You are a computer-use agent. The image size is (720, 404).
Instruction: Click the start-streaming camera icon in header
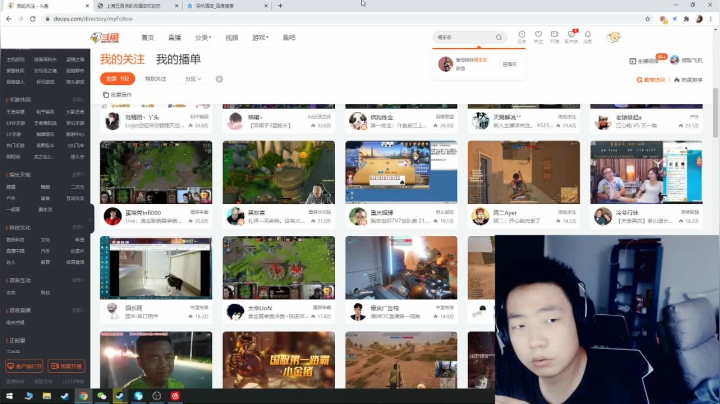click(555, 34)
